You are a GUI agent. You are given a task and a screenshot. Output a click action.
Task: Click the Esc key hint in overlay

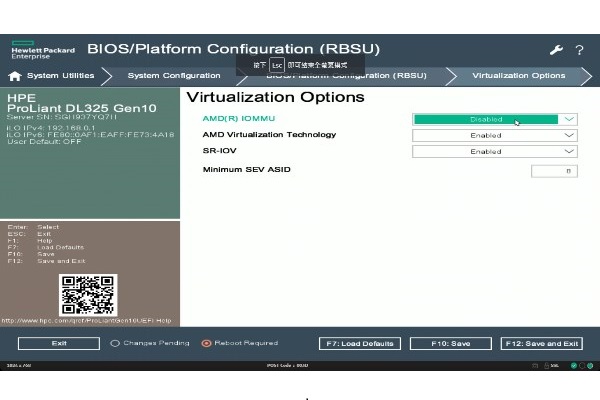point(277,65)
